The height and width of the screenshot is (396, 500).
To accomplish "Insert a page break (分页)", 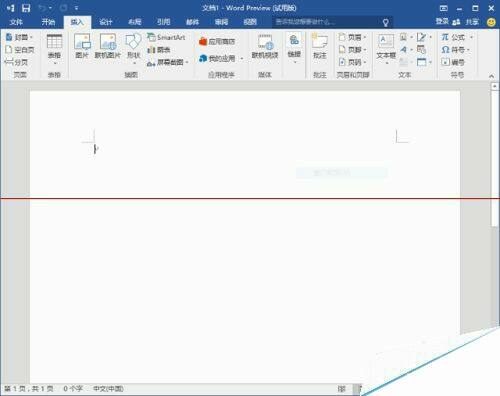I will coord(16,62).
